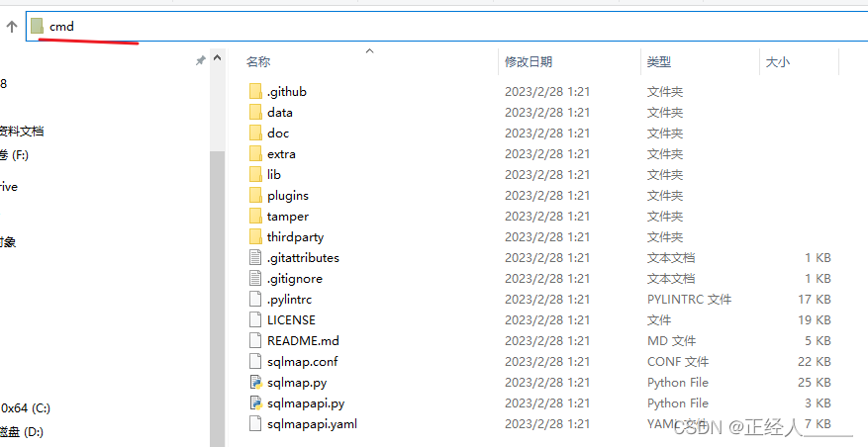This screenshot has width=868, height=447.
Task: Click the navigation pane scrollbar thumb
Action: pos(218,299)
